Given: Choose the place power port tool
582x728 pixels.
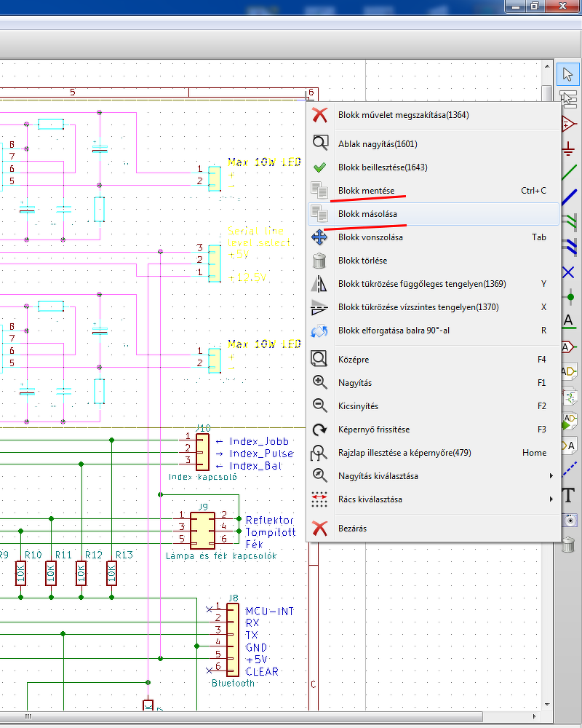Looking at the screenshot, I should click(x=568, y=148).
